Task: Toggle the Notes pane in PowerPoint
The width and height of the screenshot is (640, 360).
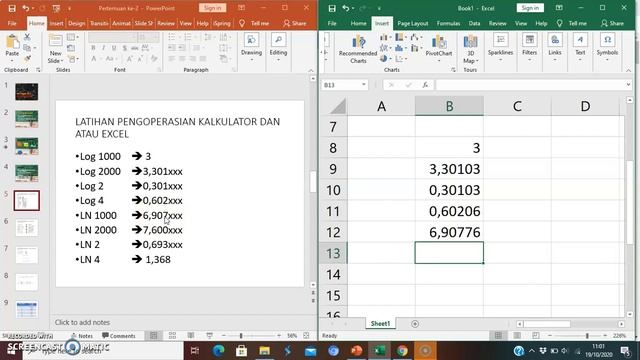Action: (x=82, y=336)
